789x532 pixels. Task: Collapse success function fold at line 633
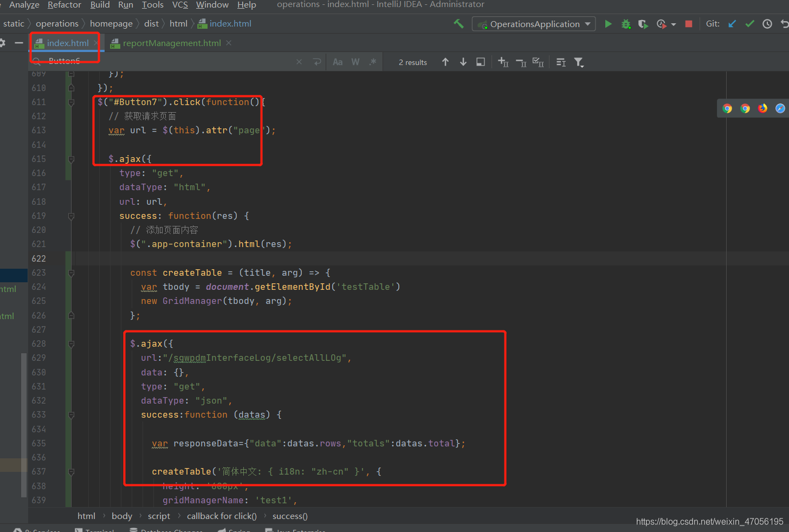pyautogui.click(x=71, y=415)
